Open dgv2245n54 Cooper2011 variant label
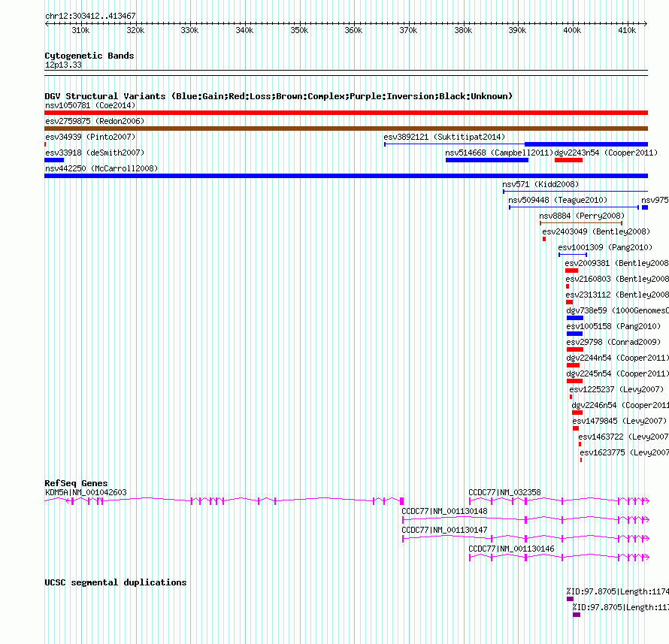669x644 pixels. point(617,373)
